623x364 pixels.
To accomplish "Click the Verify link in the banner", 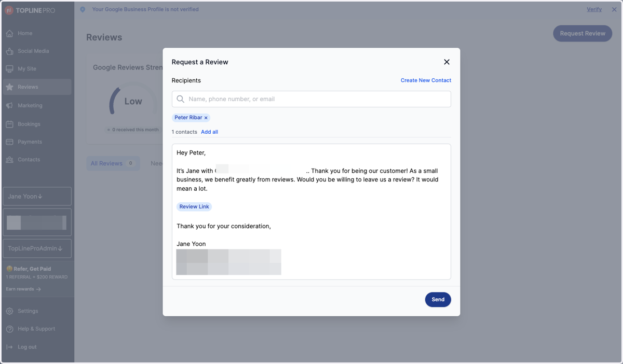I will 594,9.
